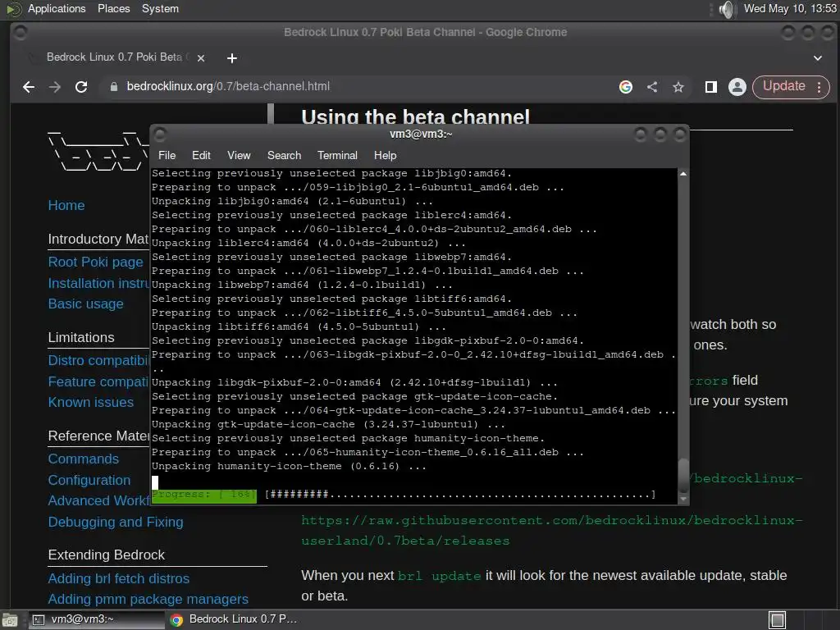Switch to Bedrock Linux Chrome taskbar entry
The image size is (840, 630).
coord(234,620)
